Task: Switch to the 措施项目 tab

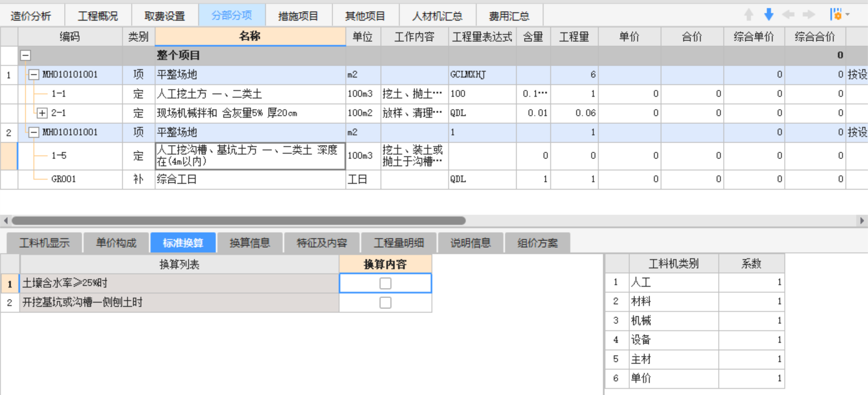Action: pyautogui.click(x=298, y=16)
